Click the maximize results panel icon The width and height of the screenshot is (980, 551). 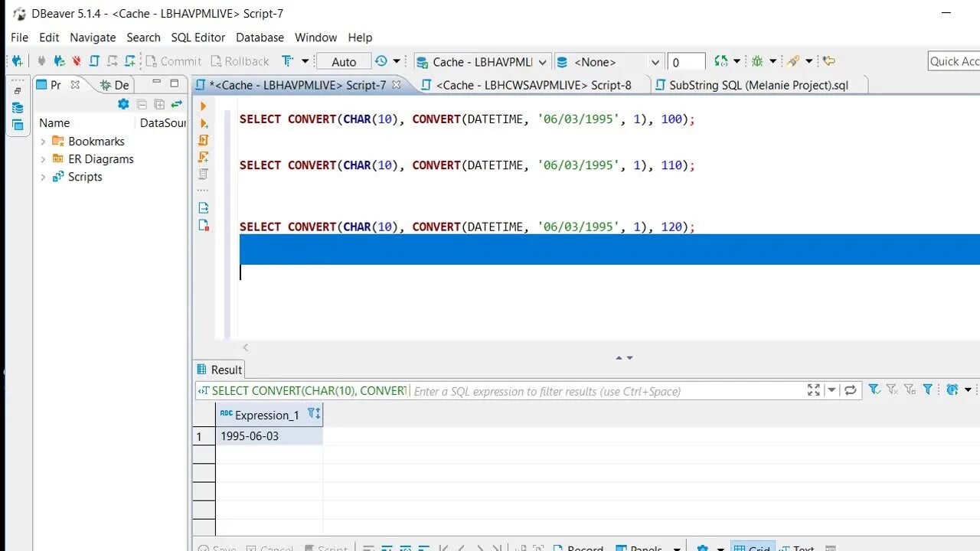pos(814,390)
